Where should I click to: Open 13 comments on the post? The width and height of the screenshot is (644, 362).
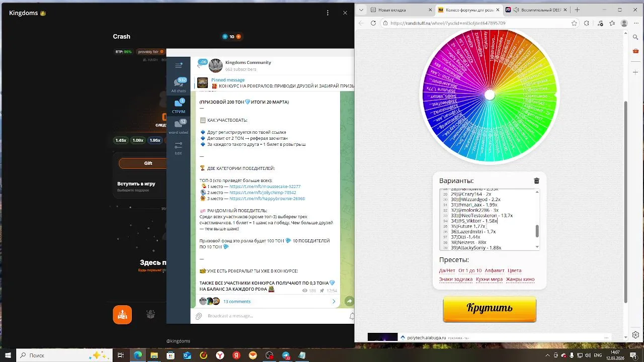point(237,302)
